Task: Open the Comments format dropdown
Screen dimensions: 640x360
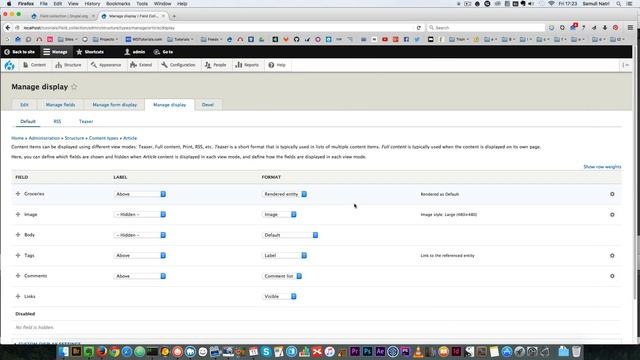Action: pyautogui.click(x=282, y=276)
